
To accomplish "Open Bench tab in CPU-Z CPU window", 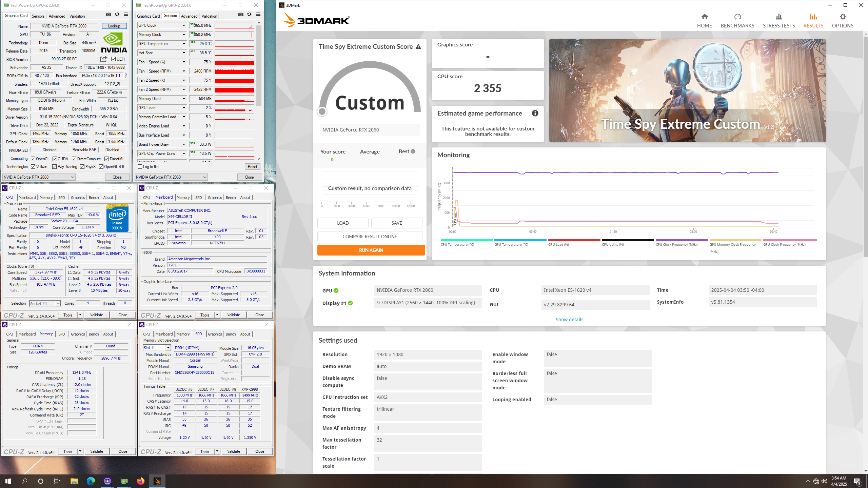I will pyautogui.click(x=94, y=198).
